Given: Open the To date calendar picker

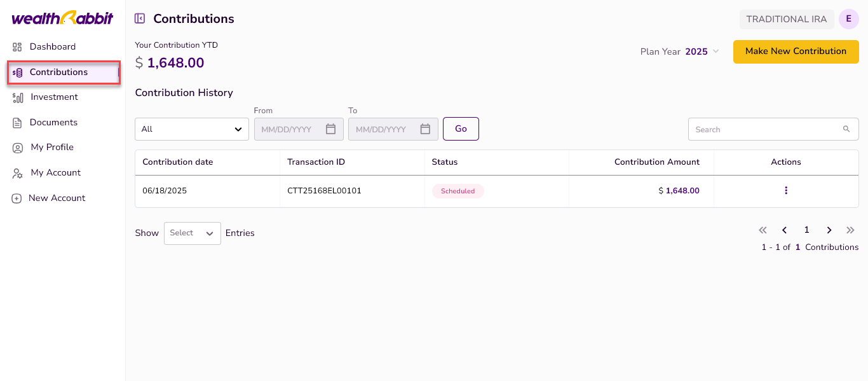Looking at the screenshot, I should pos(425,129).
